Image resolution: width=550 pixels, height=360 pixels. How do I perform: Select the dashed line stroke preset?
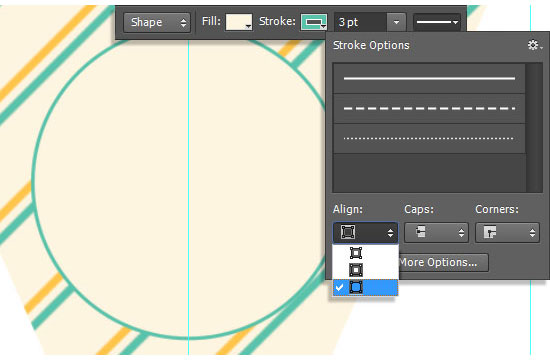(429, 108)
